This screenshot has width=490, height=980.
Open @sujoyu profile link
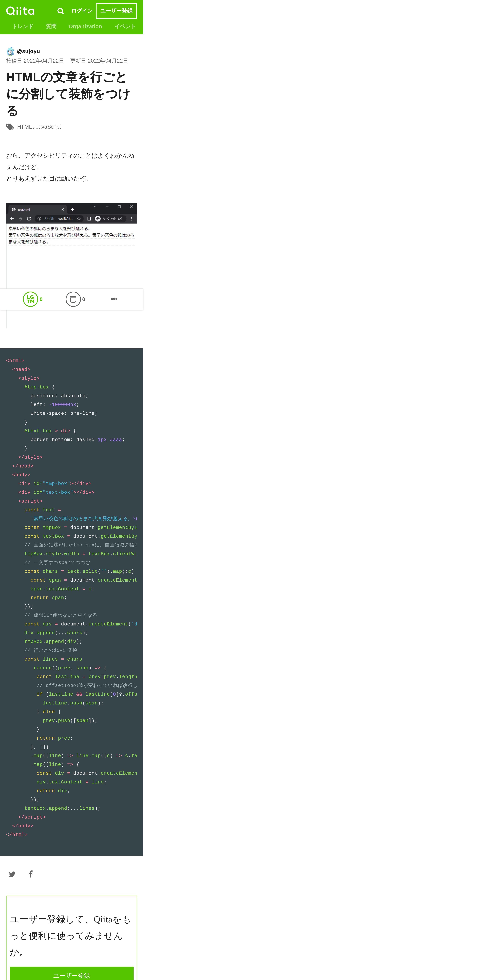pos(28,51)
